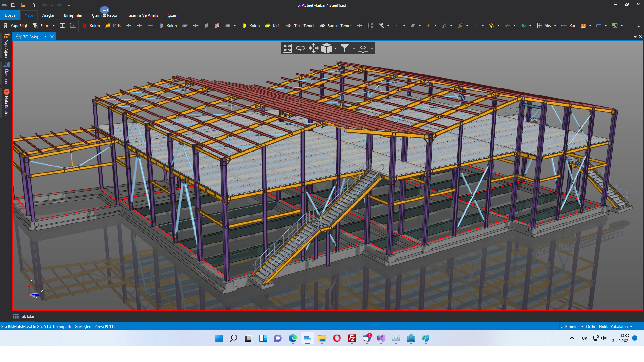Switch to the Birleşimler ribbon tab

(73, 15)
